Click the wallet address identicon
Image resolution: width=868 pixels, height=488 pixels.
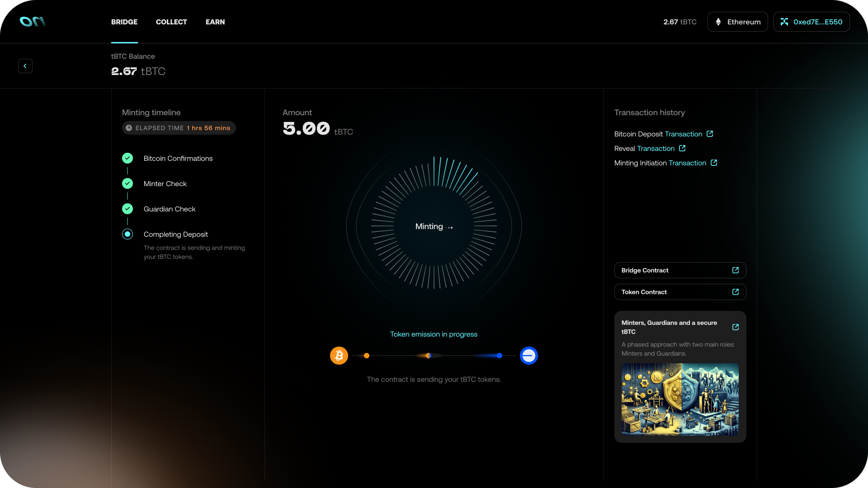pyautogui.click(x=784, y=22)
